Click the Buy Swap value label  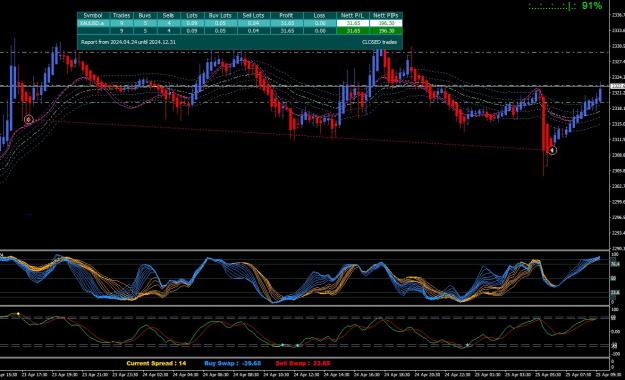pyautogui.click(x=233, y=363)
